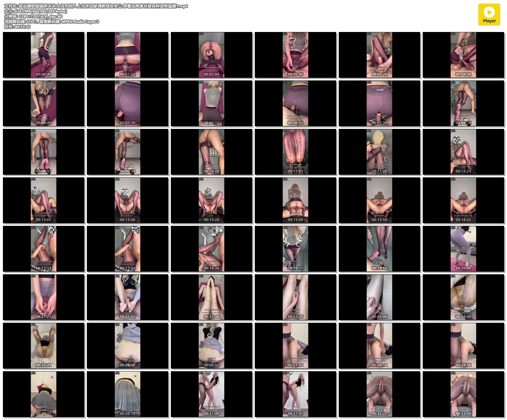Click the yellow Player icon

489,15
